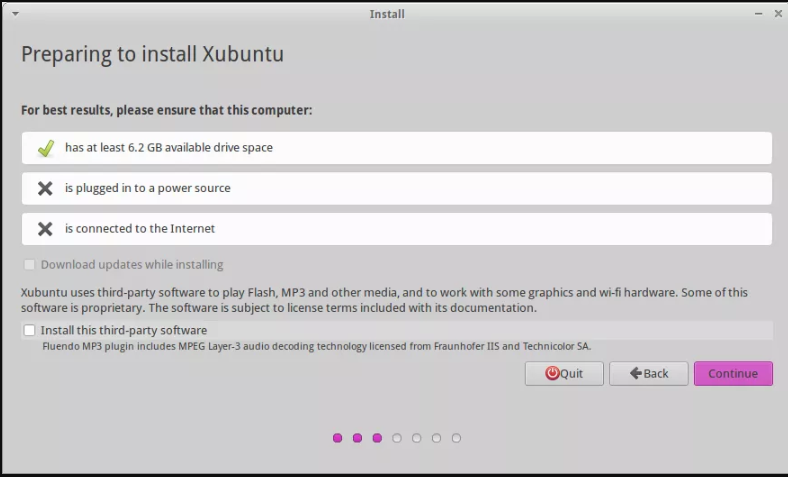Click 'is plugged in to a power source'
The width and height of the screenshot is (788, 477).
(x=148, y=188)
